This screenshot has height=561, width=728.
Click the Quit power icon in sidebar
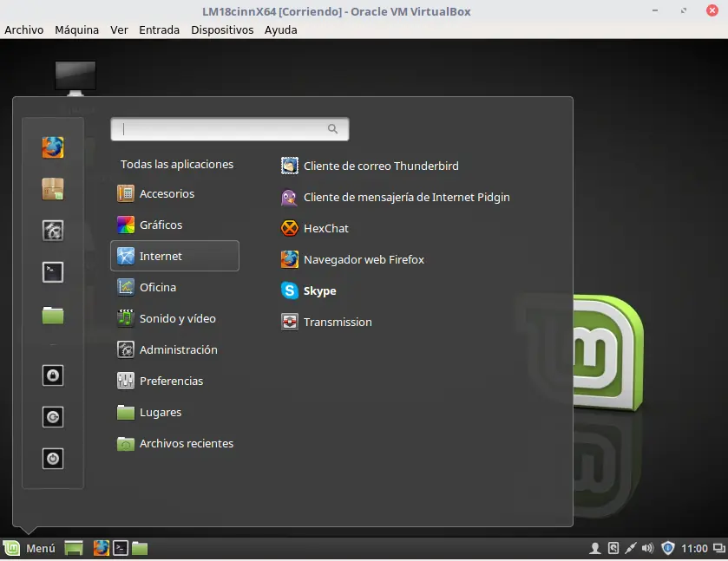[x=53, y=459]
